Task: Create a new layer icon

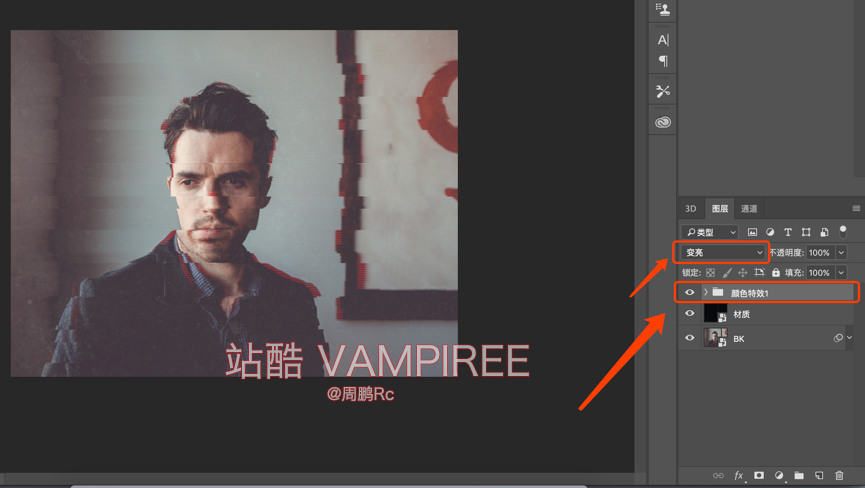Action: click(819, 475)
